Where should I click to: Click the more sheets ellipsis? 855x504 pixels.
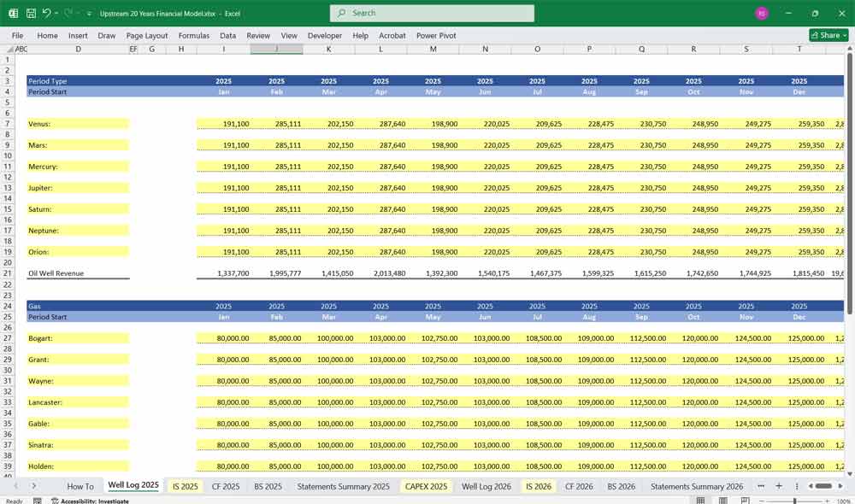(761, 485)
